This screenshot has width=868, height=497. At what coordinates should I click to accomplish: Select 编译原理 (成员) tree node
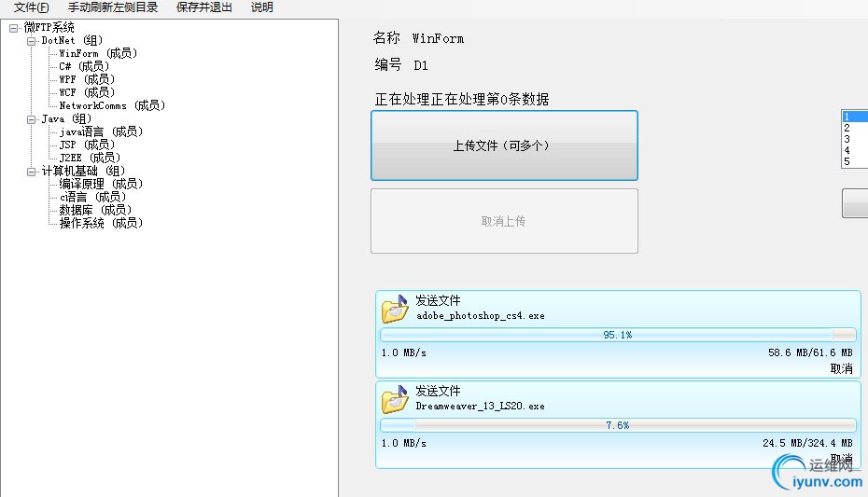point(101,184)
